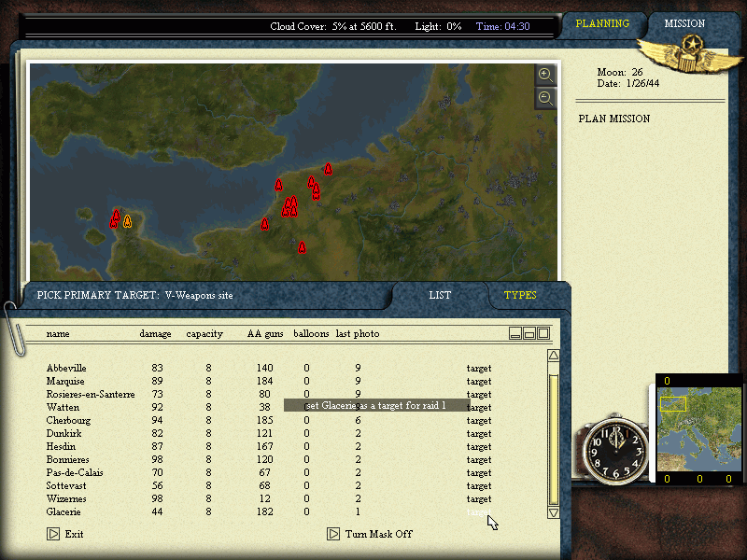The width and height of the screenshot is (747, 560).
Task: Click the Exit label
Action: [x=75, y=534]
